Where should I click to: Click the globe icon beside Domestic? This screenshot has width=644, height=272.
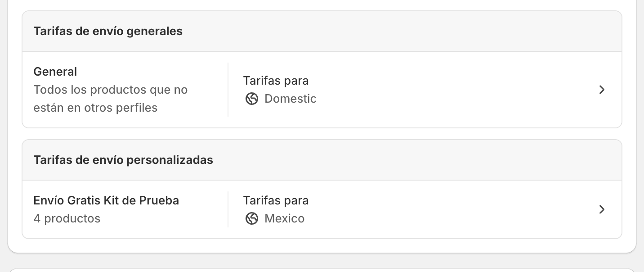tap(252, 99)
